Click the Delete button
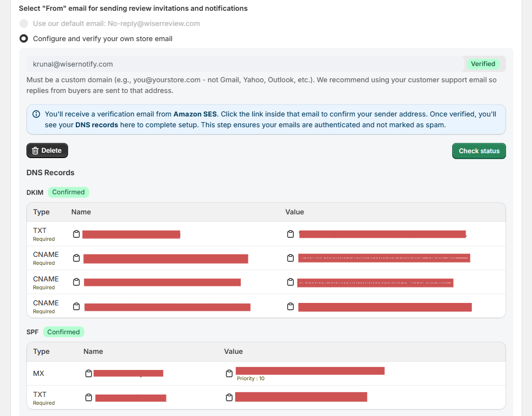This screenshot has height=416, width=532. point(47,151)
